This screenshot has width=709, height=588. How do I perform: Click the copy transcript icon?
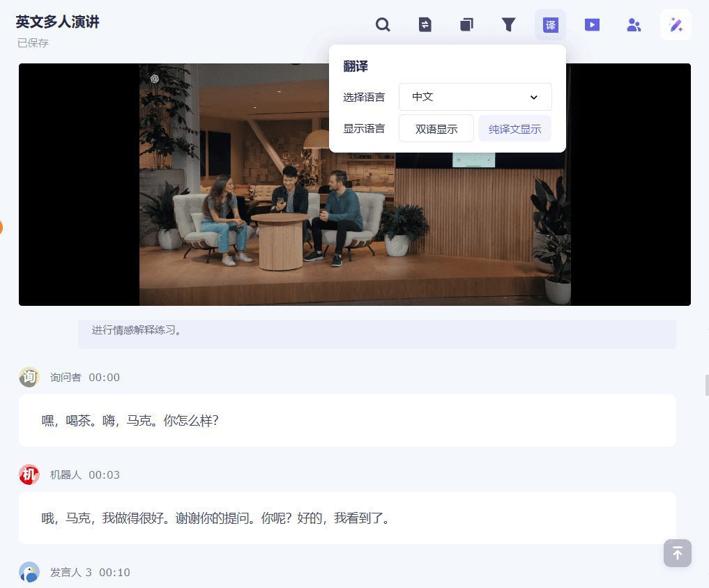tap(466, 24)
